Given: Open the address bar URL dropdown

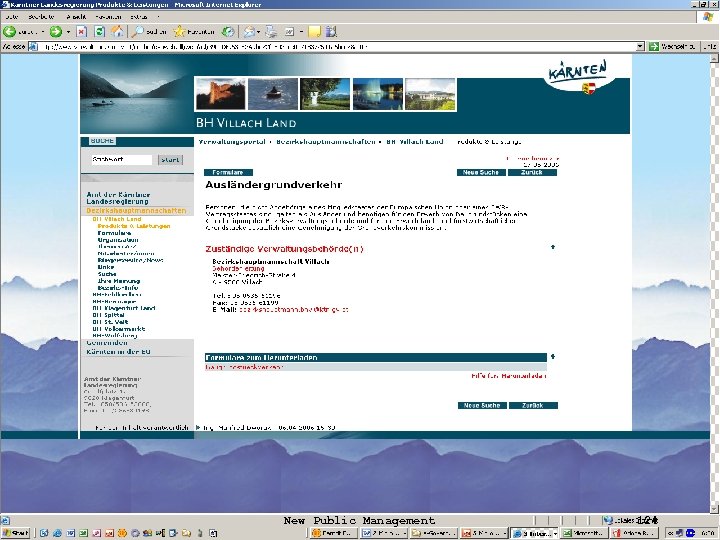Looking at the screenshot, I should point(640,46).
